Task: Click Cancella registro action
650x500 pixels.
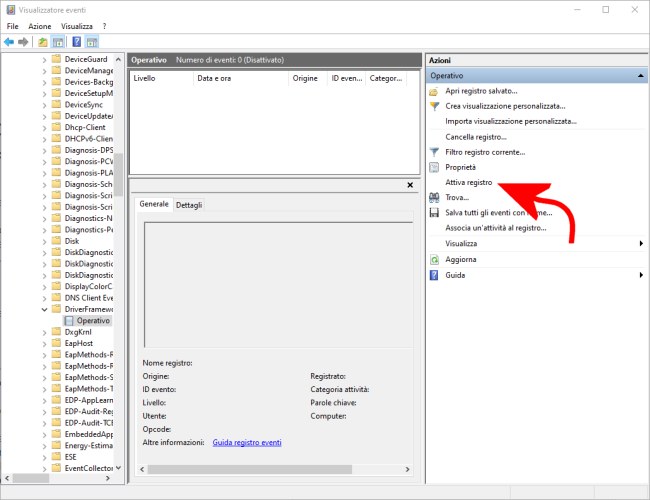Action: [x=476, y=137]
